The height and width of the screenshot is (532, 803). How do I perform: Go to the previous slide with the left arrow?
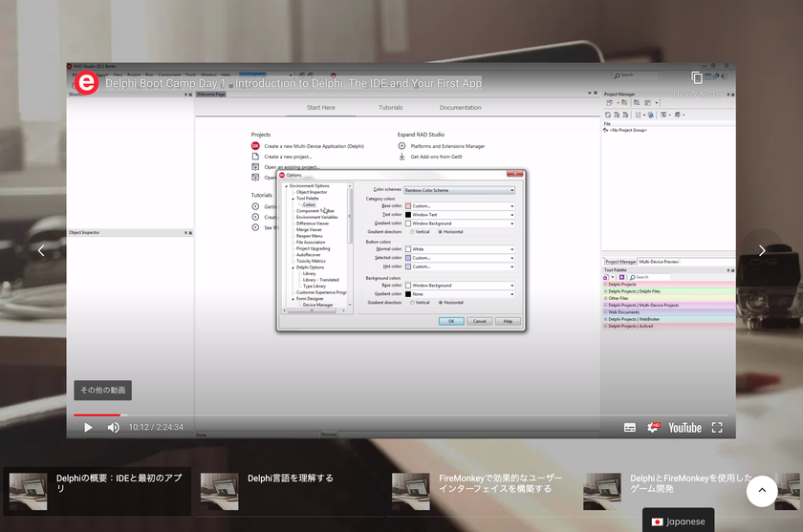click(x=41, y=250)
